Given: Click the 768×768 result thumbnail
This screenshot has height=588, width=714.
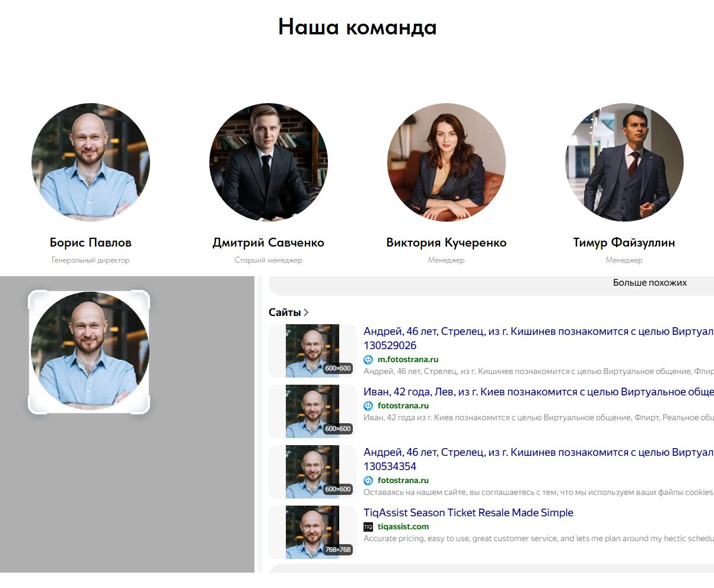Looking at the screenshot, I should coord(313,532).
